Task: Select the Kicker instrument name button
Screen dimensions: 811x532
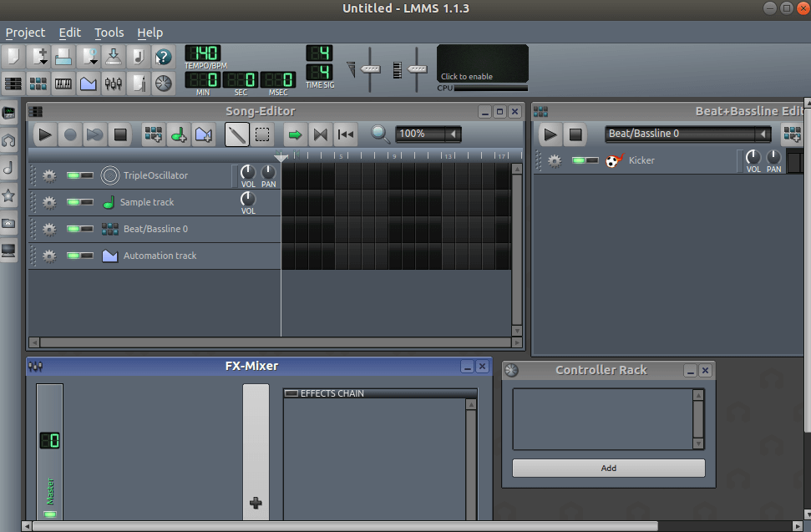Action: click(641, 160)
